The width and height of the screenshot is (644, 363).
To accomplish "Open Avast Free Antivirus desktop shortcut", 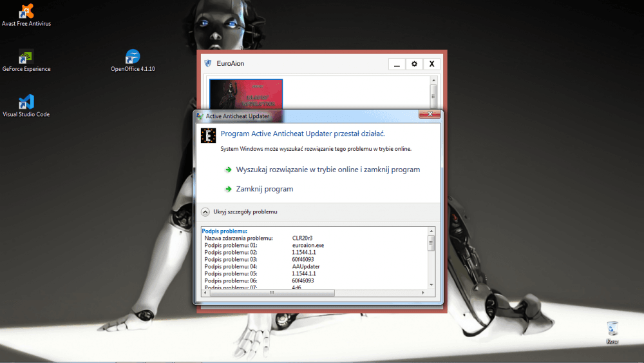I will (26, 12).
